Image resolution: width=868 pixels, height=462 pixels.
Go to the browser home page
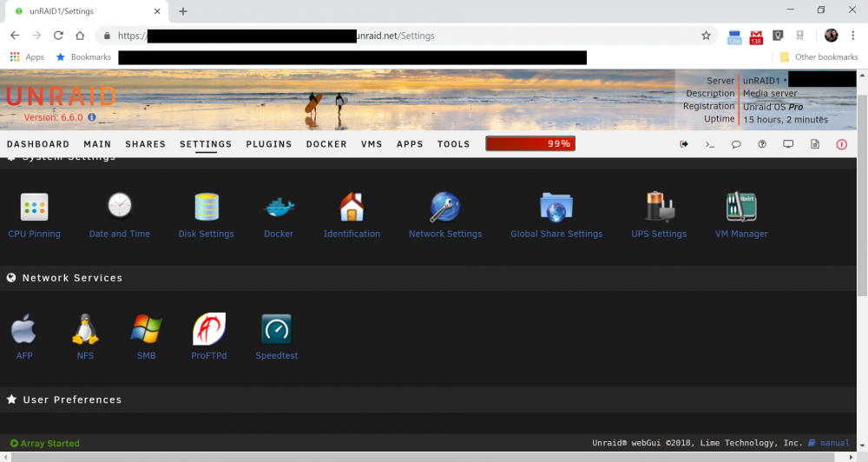point(80,36)
